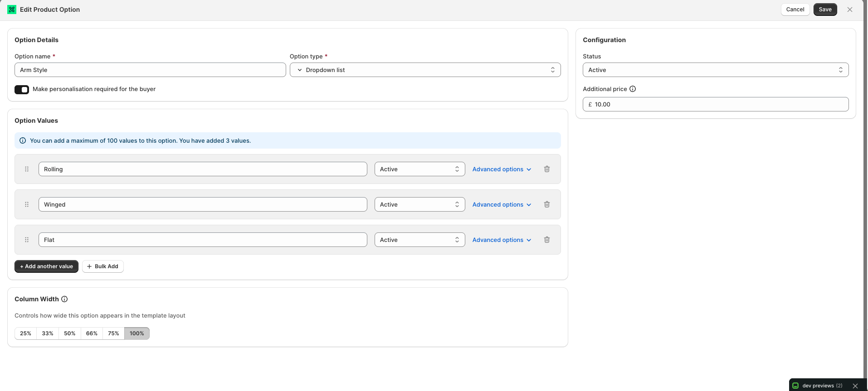Screen dimensions: 868x391
Task: Click the 'Option Values' heading
Action: click(x=36, y=121)
